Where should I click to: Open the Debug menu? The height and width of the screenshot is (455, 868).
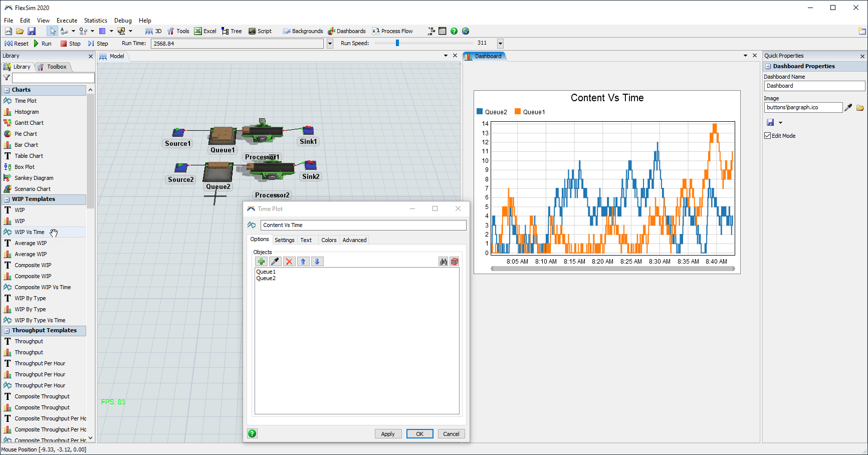[x=123, y=21]
